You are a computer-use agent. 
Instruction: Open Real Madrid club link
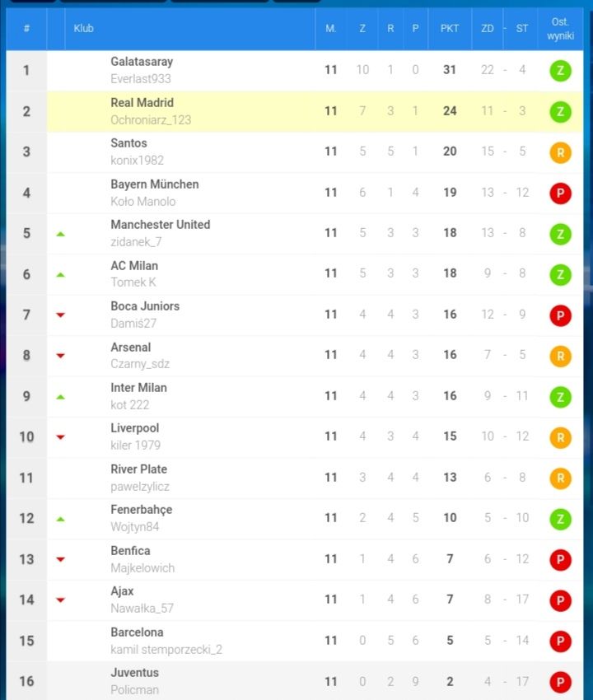pyautogui.click(x=142, y=103)
